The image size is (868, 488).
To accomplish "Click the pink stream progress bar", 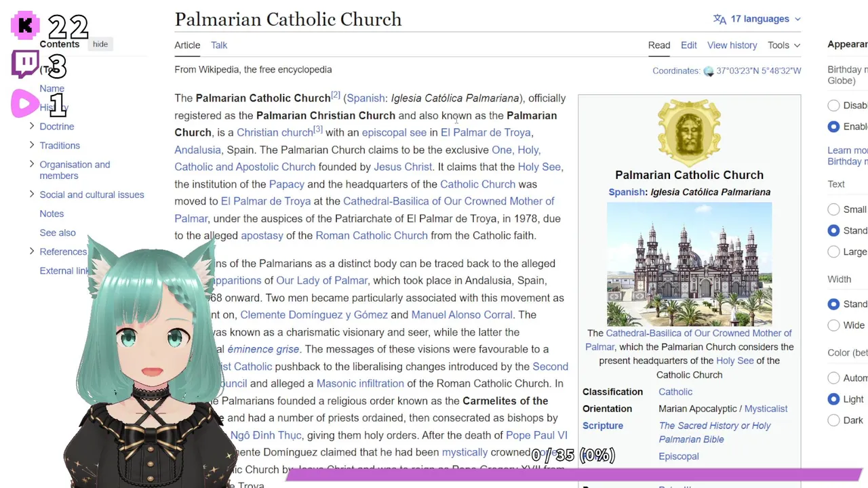I will click(x=573, y=474).
